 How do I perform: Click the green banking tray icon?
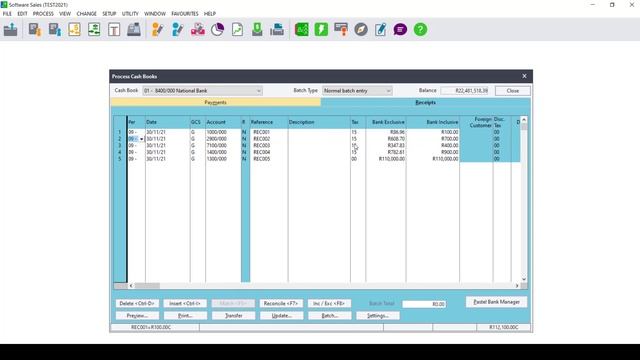[257, 29]
